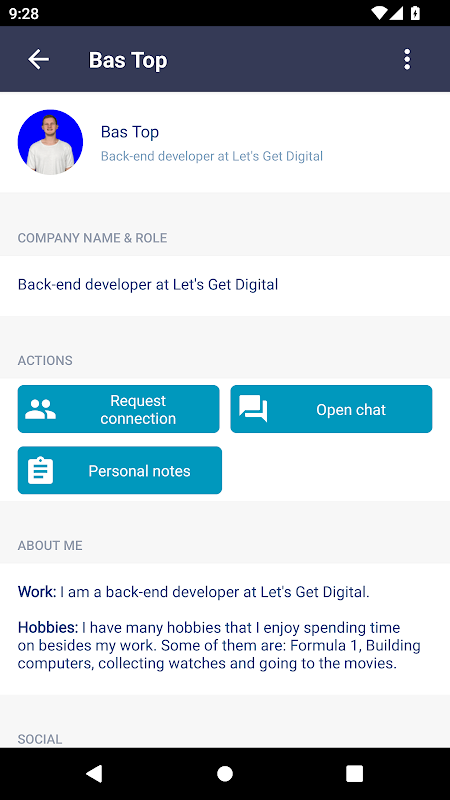The image size is (450, 800).
Task: Click the Bas Top header title
Action: (128, 60)
